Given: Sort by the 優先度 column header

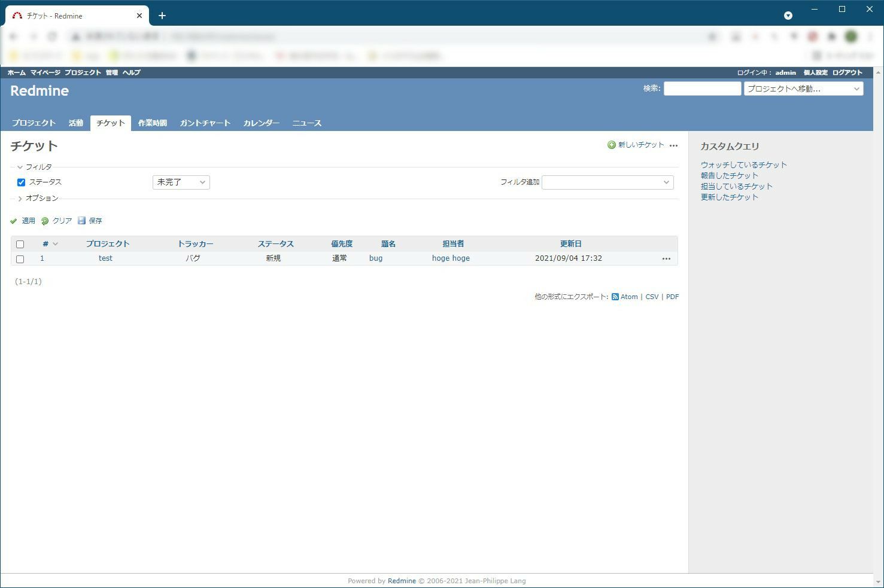Looking at the screenshot, I should [342, 244].
